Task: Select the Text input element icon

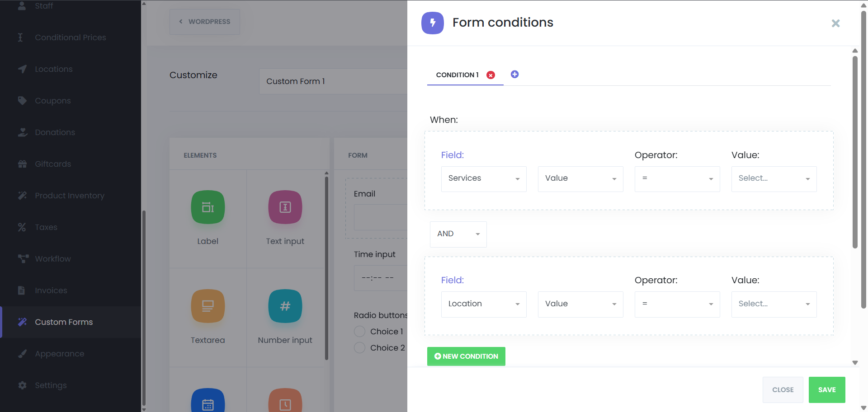Action: (285, 207)
